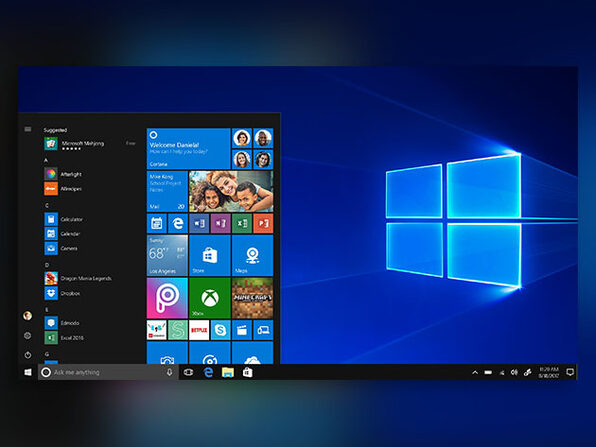Select the bottom-right contact photo tile
Image resolution: width=596 pixels, height=447 pixels.
pos(263,159)
